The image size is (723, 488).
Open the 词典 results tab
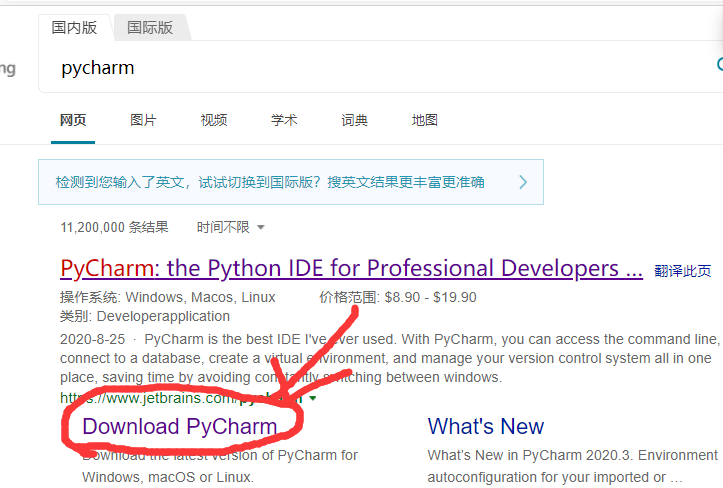(354, 120)
